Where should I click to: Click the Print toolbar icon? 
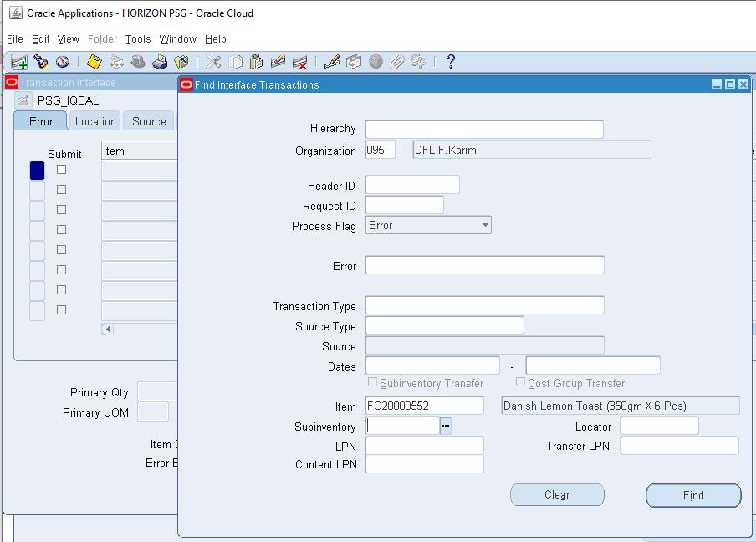[158, 61]
